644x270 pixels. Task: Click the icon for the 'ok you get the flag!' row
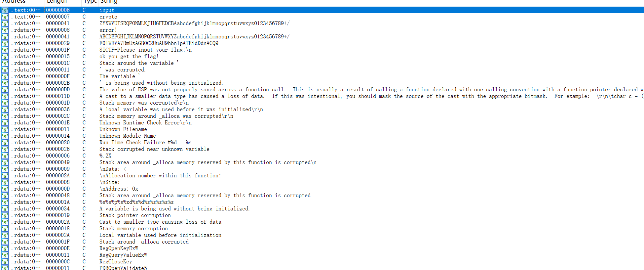(5, 57)
